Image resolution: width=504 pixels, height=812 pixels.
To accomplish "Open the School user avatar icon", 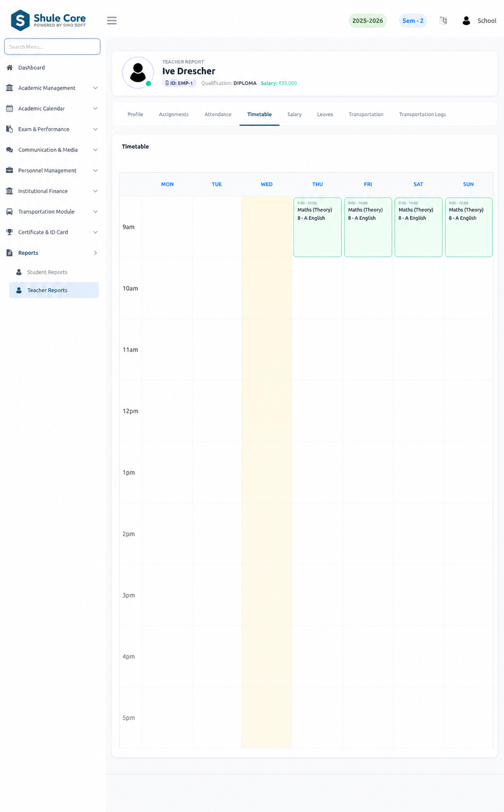I will click(466, 20).
